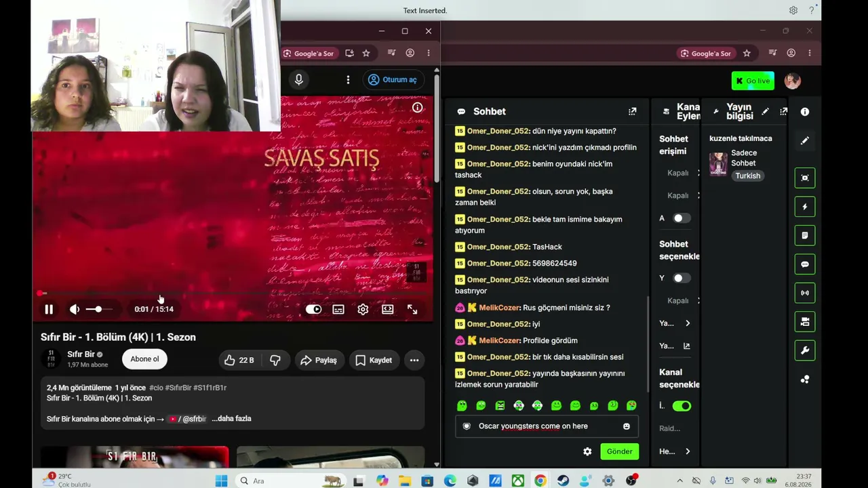The height and width of the screenshot is (488, 868).
Task: Open Steam from the taskbar
Action: pyautogui.click(x=563, y=481)
